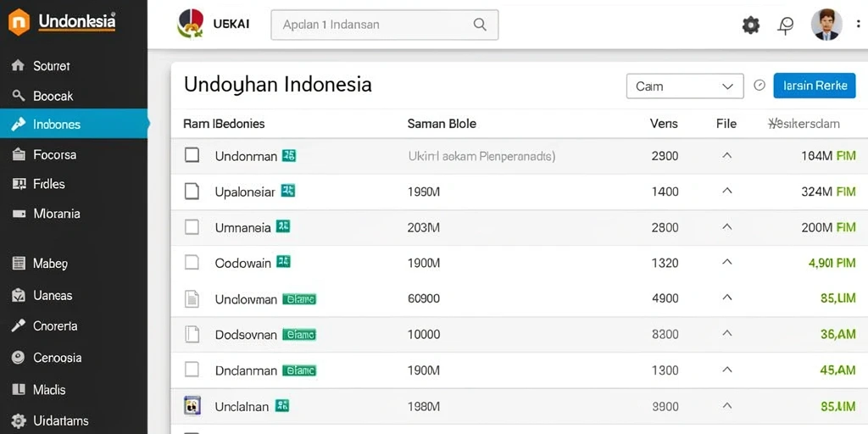The width and height of the screenshot is (868, 434).
Task: Open the Uidartams sidebar menu item
Action: [x=74, y=420]
